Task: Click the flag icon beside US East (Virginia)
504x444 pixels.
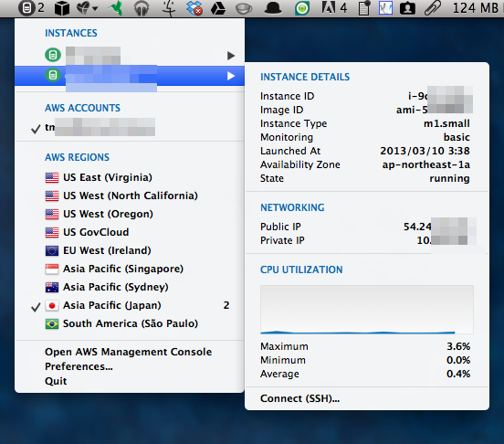Action: coord(52,177)
